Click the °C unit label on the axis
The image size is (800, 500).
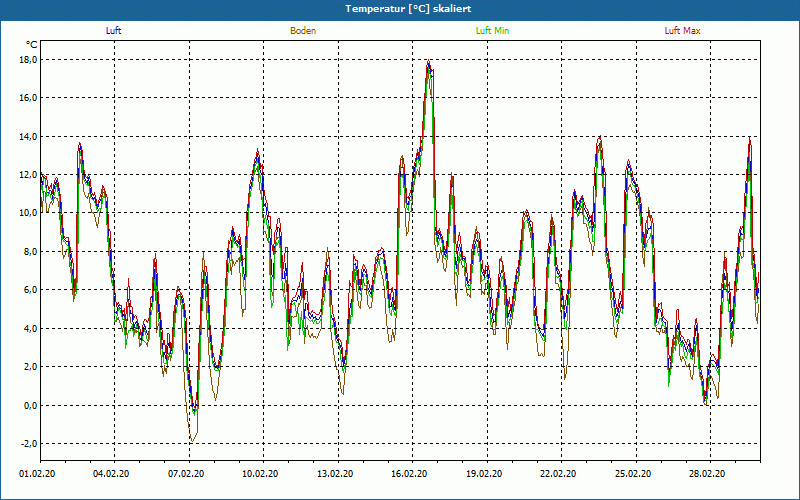click(32, 45)
